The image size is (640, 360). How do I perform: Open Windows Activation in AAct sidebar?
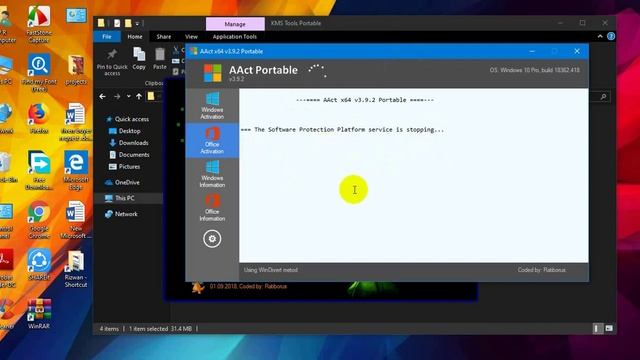pos(212,106)
